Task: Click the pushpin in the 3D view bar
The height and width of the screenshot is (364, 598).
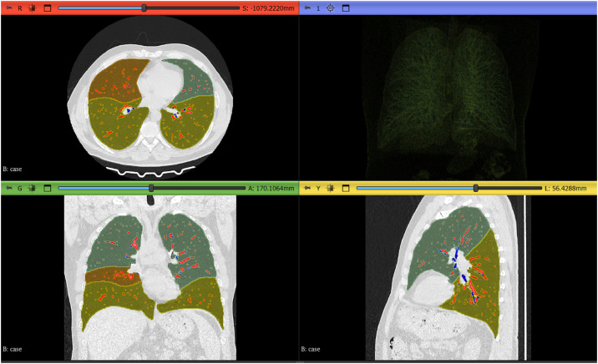Action: pos(307,8)
